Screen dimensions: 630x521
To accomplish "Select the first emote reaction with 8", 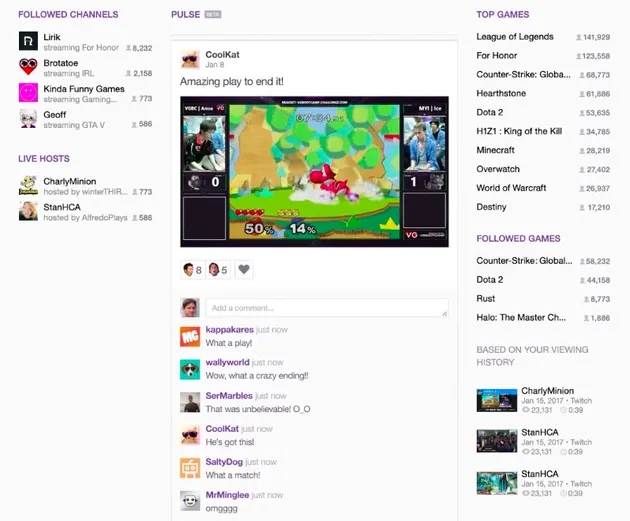I will pyautogui.click(x=192, y=270).
